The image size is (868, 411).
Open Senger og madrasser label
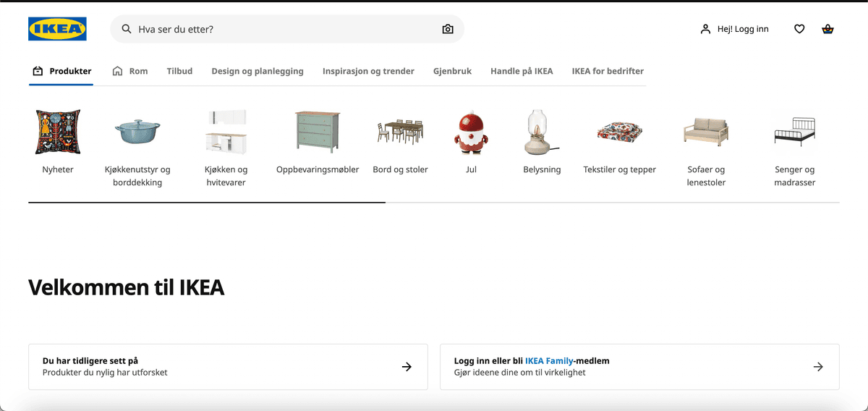coord(795,176)
